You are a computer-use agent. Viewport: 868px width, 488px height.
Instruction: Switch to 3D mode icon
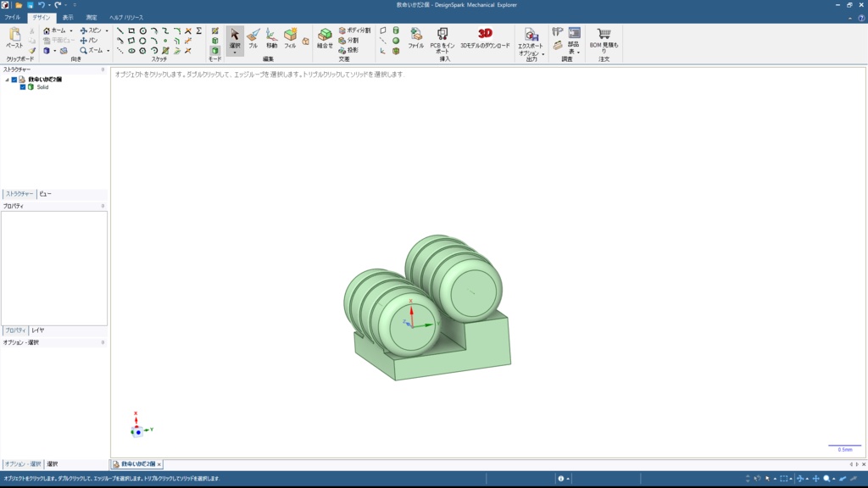[214, 51]
